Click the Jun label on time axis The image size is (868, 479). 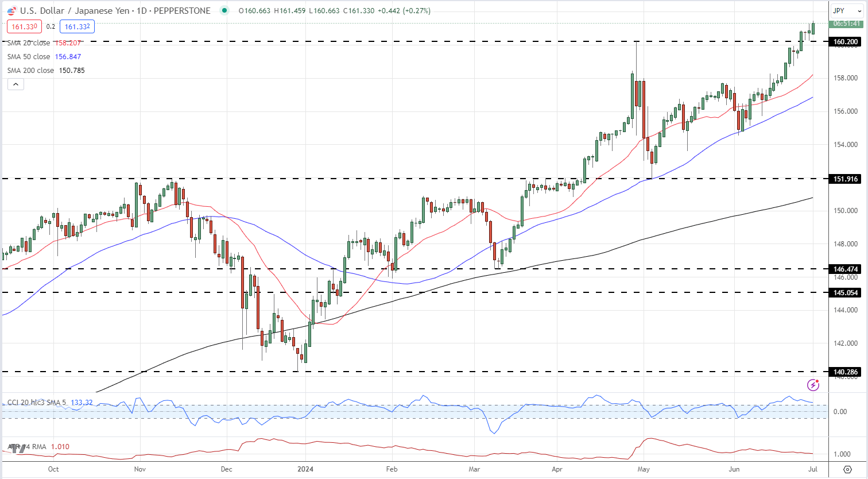pos(734,469)
